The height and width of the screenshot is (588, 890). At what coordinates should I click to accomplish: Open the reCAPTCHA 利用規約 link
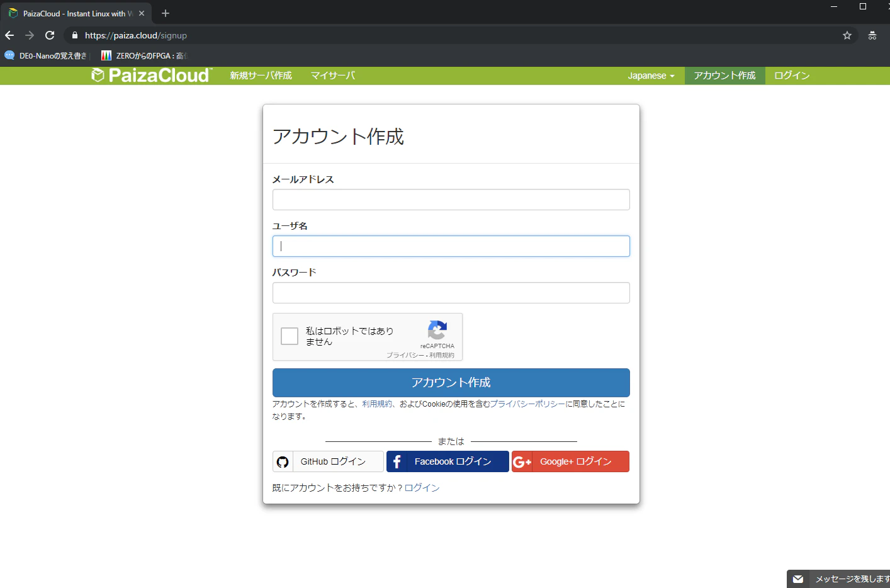tap(442, 355)
